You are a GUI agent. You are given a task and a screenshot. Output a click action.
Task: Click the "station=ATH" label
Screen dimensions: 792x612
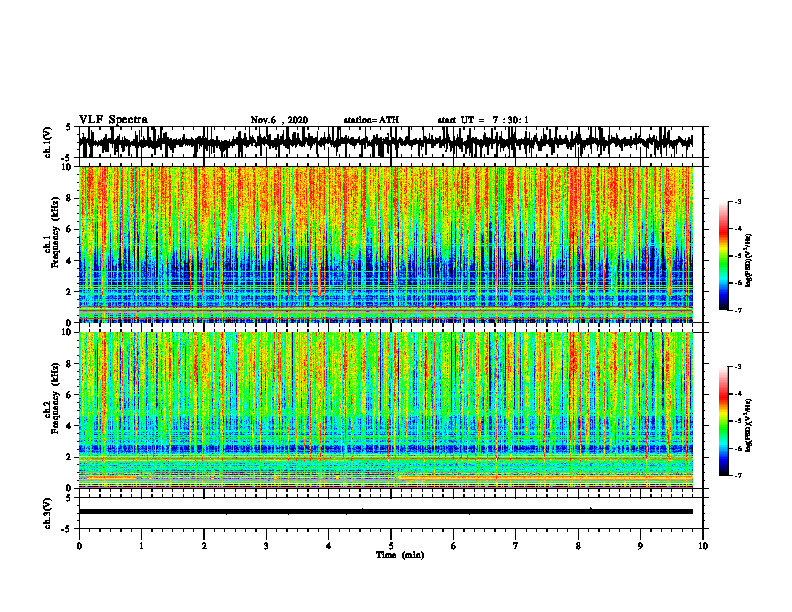pyautogui.click(x=371, y=120)
